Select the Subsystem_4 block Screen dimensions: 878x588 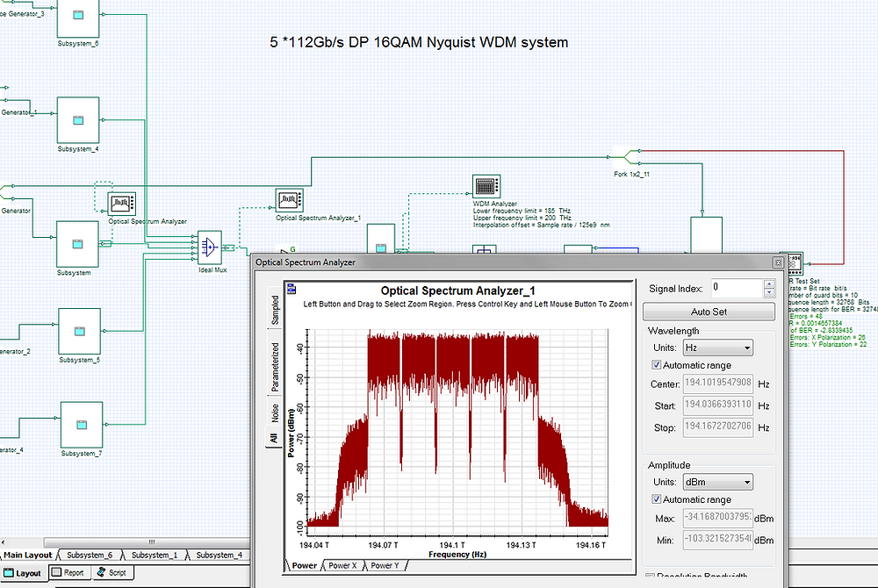click(x=77, y=120)
